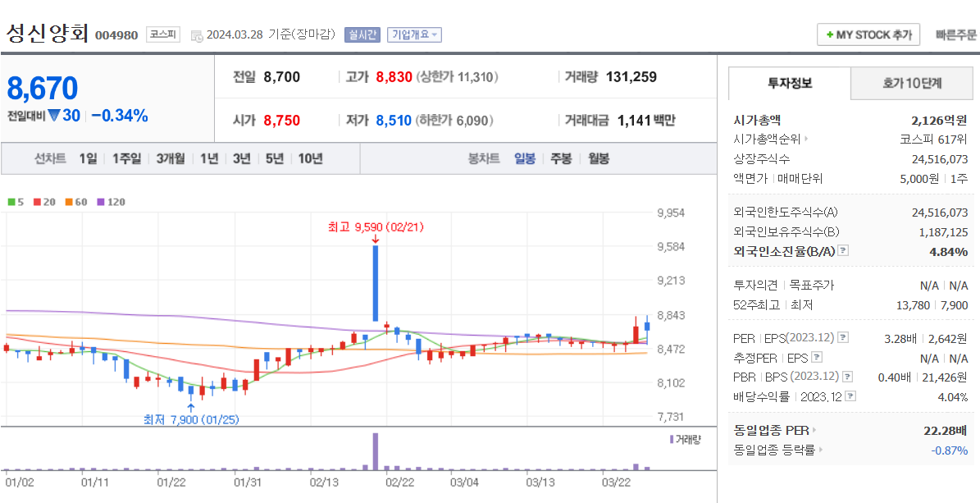This screenshot has height=503, width=980.
Task: Click the 코스피 617위 ranking value
Action: click(934, 139)
